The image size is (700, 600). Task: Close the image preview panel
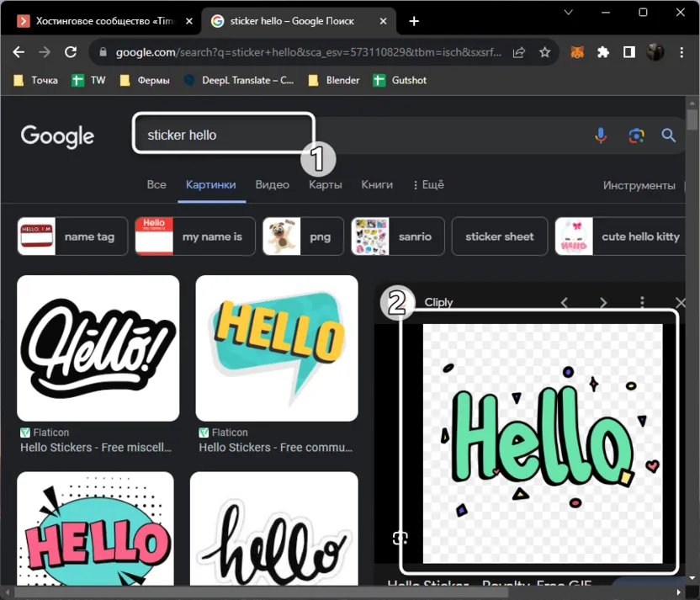(681, 303)
